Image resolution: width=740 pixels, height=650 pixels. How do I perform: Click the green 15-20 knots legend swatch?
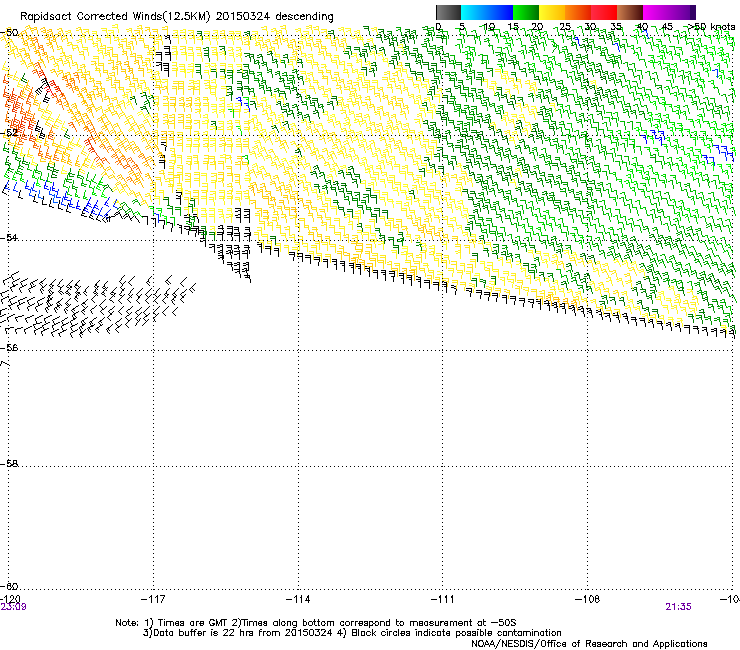pos(526,12)
